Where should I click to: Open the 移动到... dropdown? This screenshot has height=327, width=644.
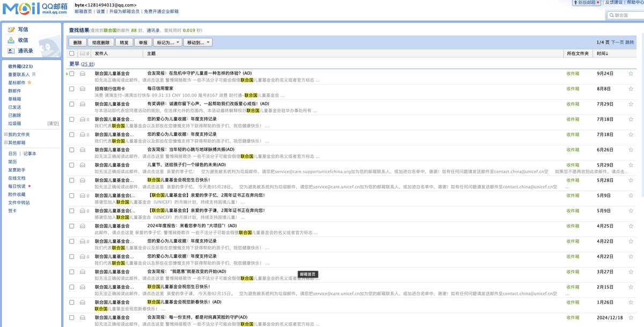[x=198, y=42]
